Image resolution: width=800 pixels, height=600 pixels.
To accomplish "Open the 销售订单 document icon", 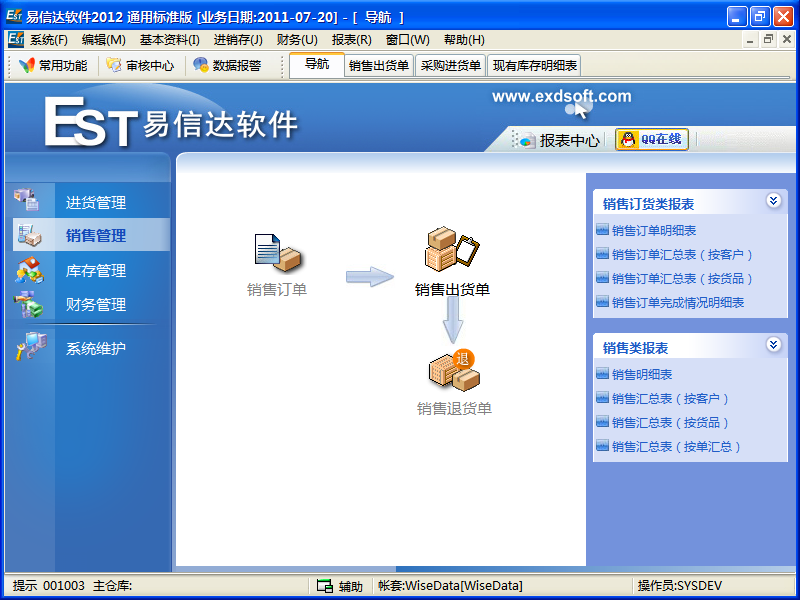I will click(x=277, y=254).
